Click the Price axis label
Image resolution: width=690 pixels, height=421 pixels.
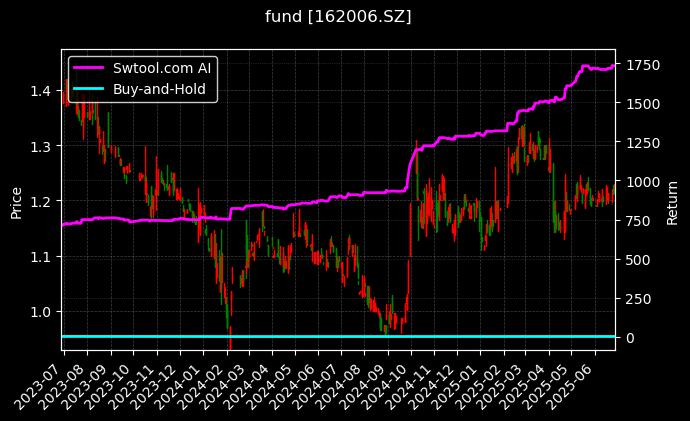pyautogui.click(x=16, y=201)
